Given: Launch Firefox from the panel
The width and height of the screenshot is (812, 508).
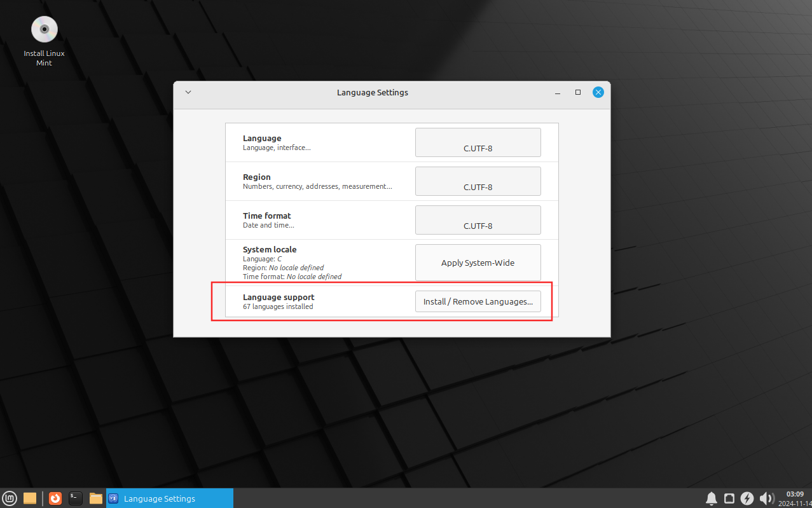Looking at the screenshot, I should (55, 498).
